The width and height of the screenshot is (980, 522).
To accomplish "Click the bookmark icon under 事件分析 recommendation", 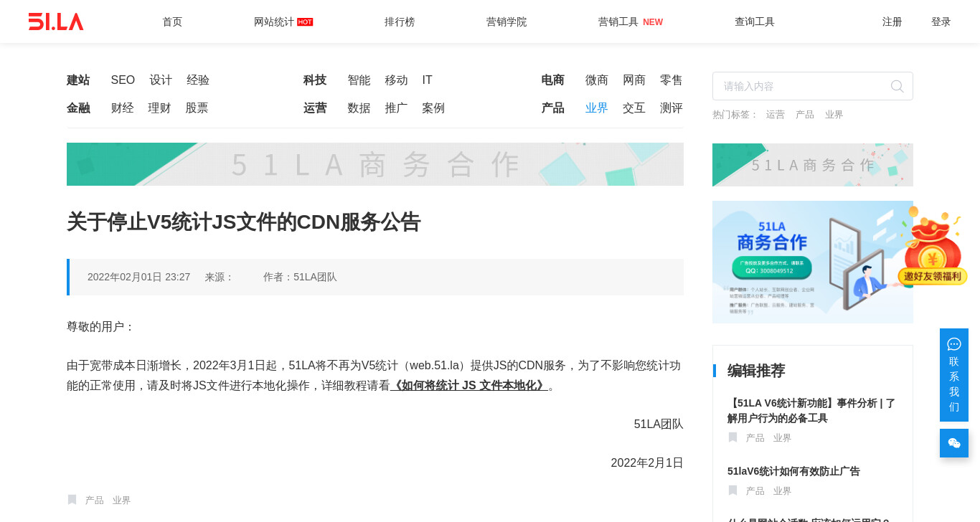I will click(x=732, y=437).
